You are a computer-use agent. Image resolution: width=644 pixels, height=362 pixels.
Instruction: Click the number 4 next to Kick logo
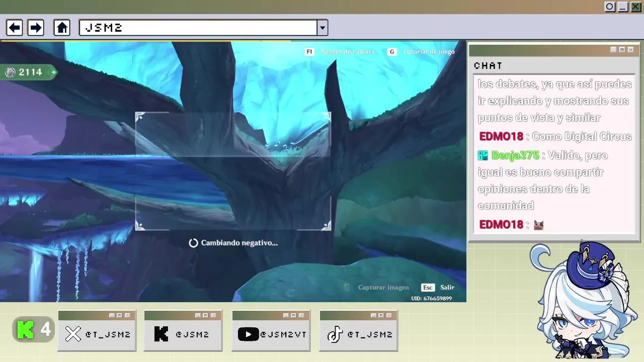pyautogui.click(x=45, y=330)
